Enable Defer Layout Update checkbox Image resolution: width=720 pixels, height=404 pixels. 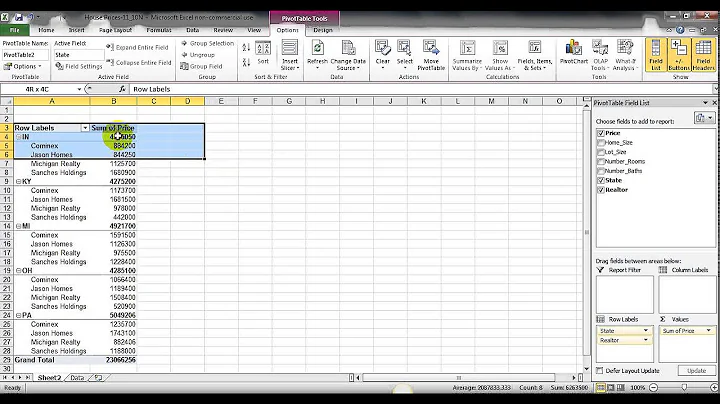point(600,370)
